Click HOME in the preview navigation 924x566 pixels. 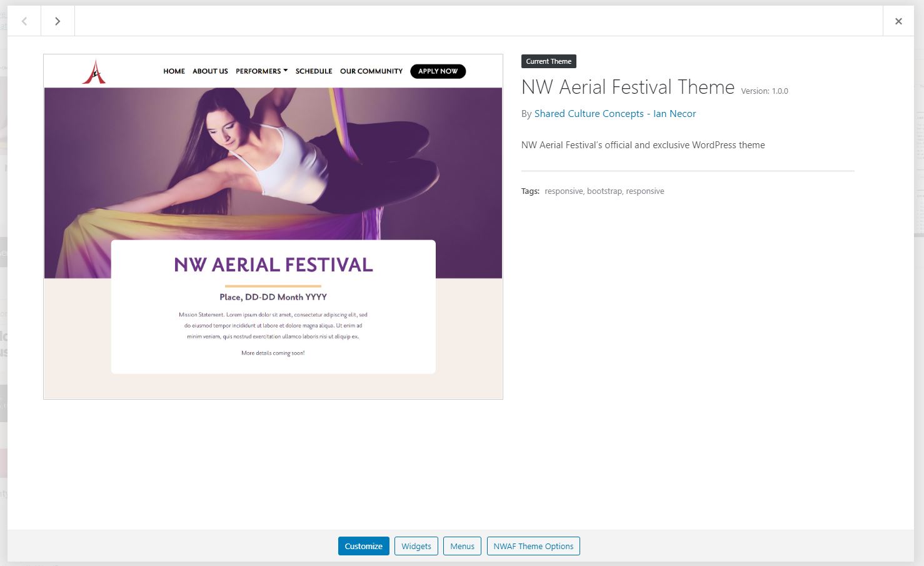coord(174,71)
